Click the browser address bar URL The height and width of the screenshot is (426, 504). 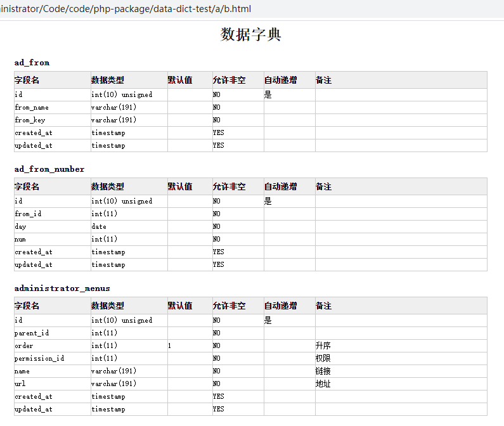click(126, 9)
